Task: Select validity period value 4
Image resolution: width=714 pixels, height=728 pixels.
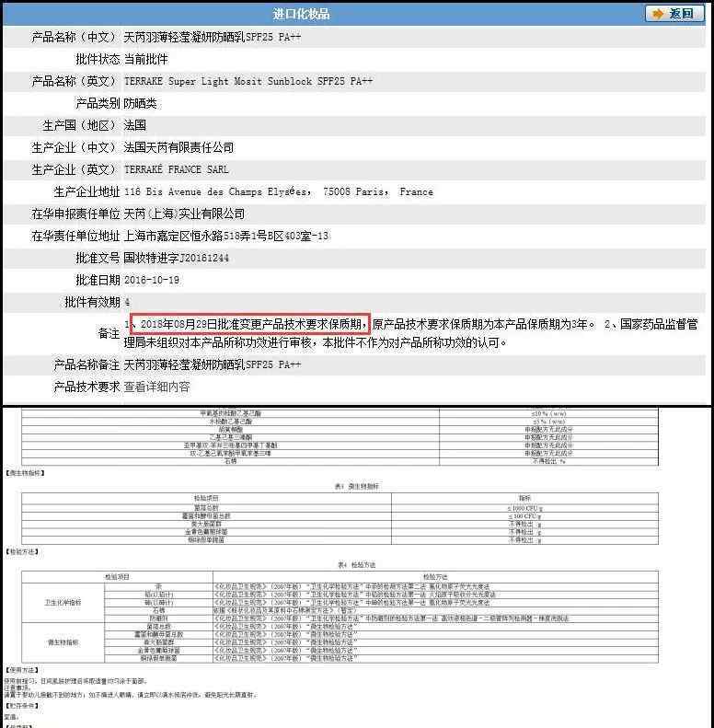Action: (127, 302)
